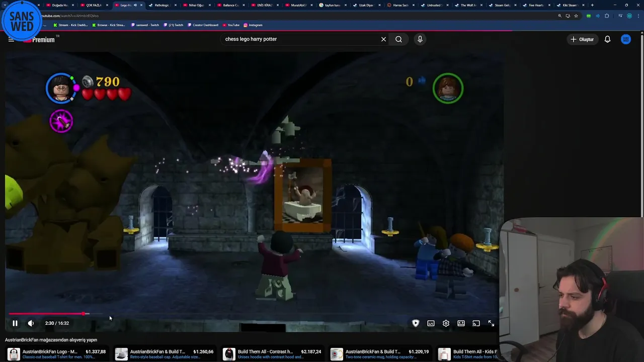Switch to the 'The Wolf A' tab
This screenshot has height=362, width=644.
tap(468, 5)
